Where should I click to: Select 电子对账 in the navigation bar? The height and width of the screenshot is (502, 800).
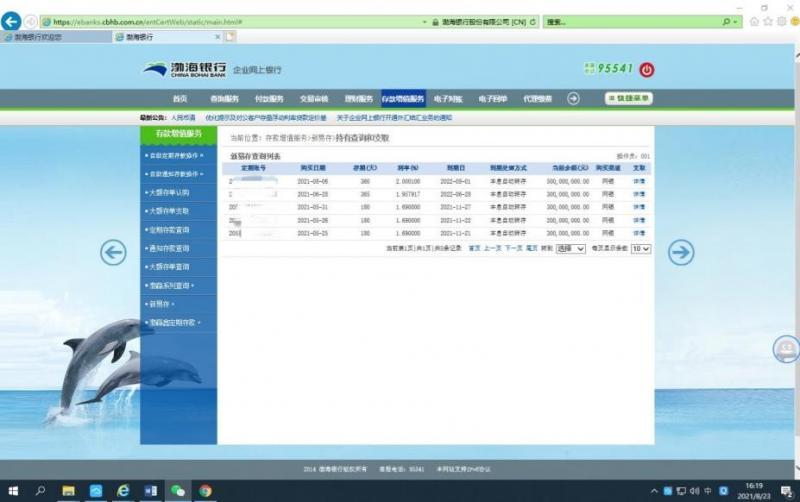tap(448, 99)
